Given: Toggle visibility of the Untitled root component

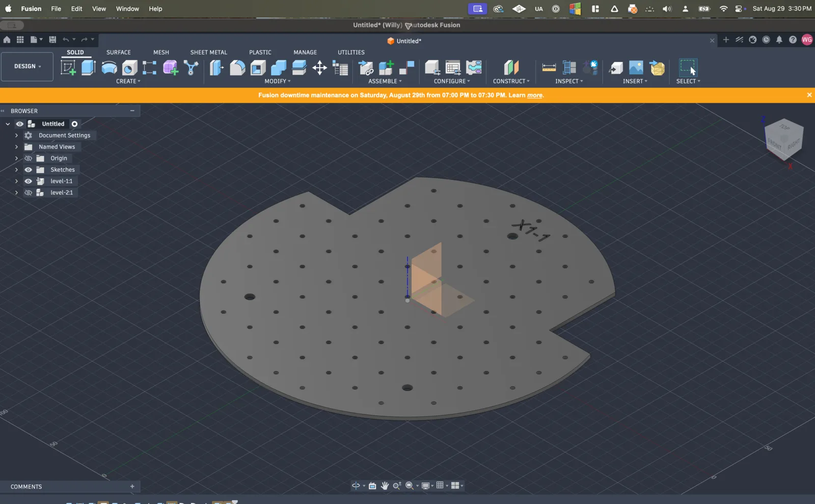Looking at the screenshot, I should click(x=19, y=124).
